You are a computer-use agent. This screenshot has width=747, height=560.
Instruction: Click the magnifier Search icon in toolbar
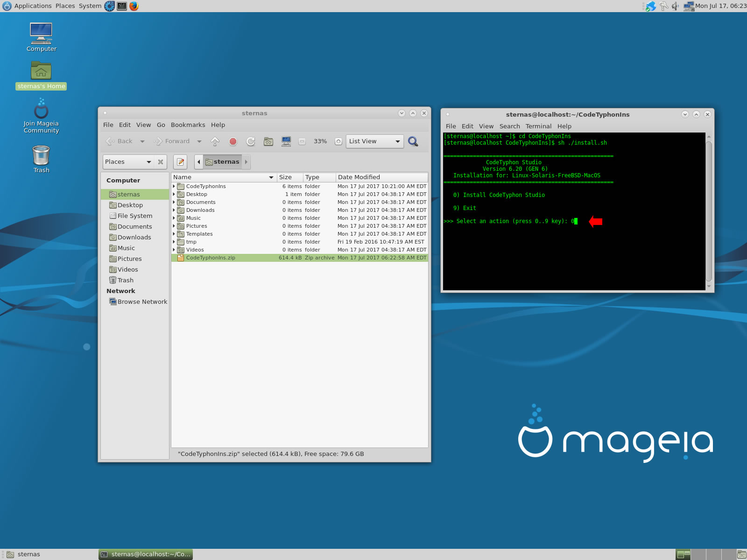tap(413, 141)
